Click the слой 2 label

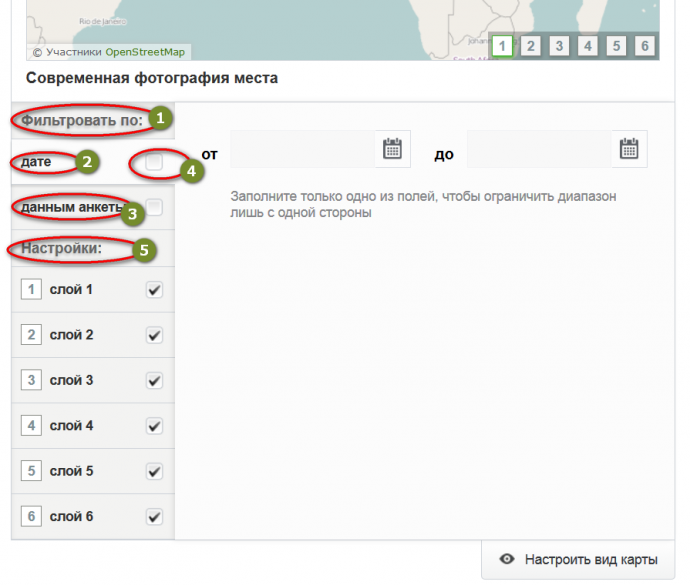click(71, 335)
